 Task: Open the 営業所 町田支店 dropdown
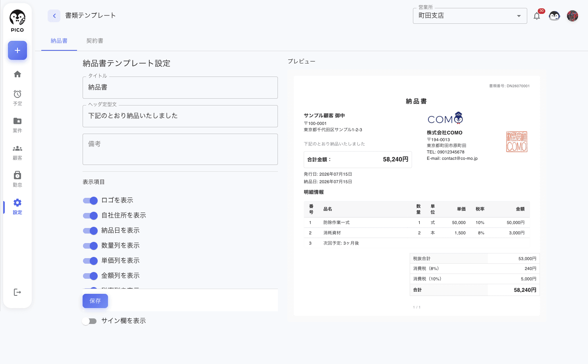pyautogui.click(x=470, y=16)
